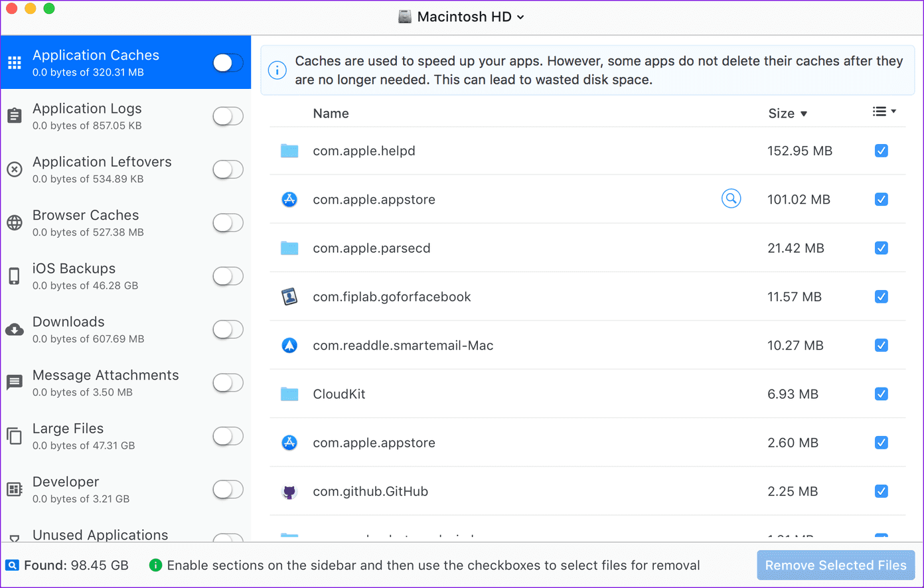Click the App Store icon in the 2.60 MB row
The width and height of the screenshot is (924, 588).
[x=289, y=443]
